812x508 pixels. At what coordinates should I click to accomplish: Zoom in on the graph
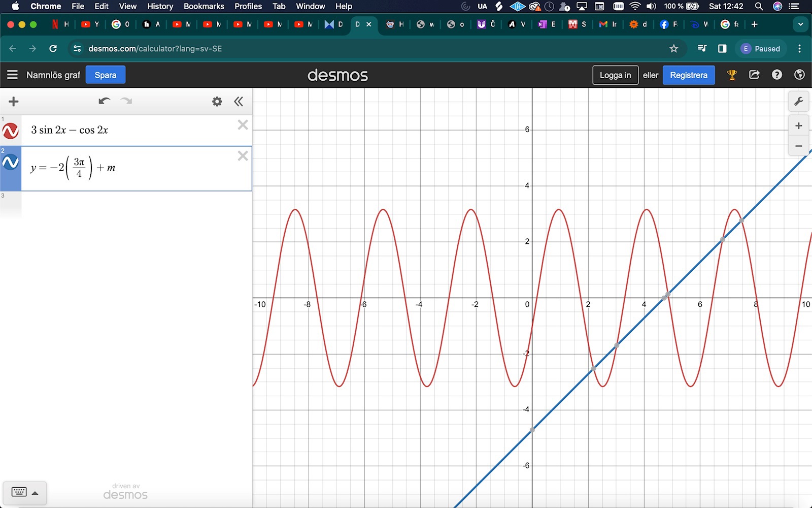798,125
